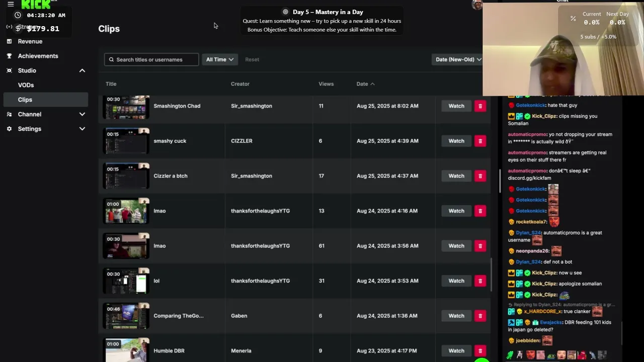Sort by the Date column header

coord(365,84)
